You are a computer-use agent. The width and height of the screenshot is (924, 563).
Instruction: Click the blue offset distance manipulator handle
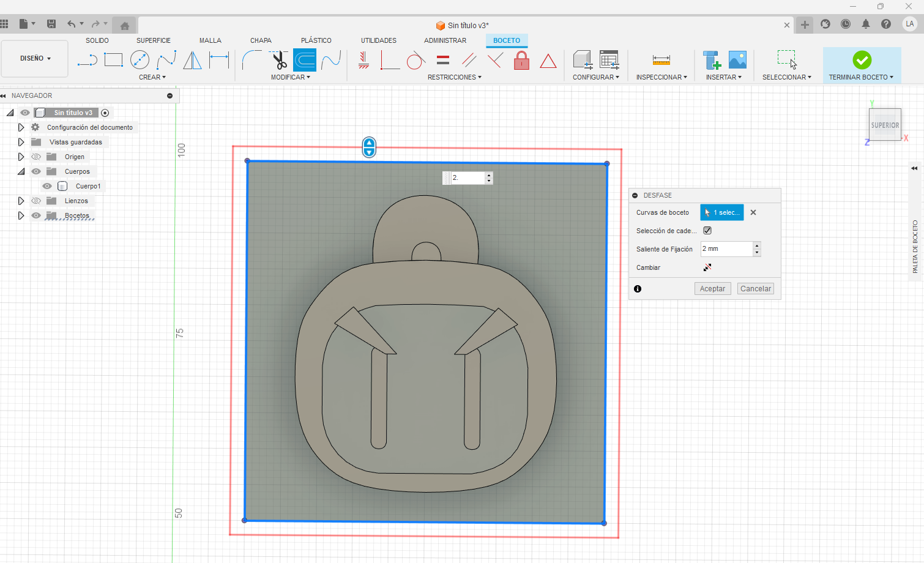(369, 147)
